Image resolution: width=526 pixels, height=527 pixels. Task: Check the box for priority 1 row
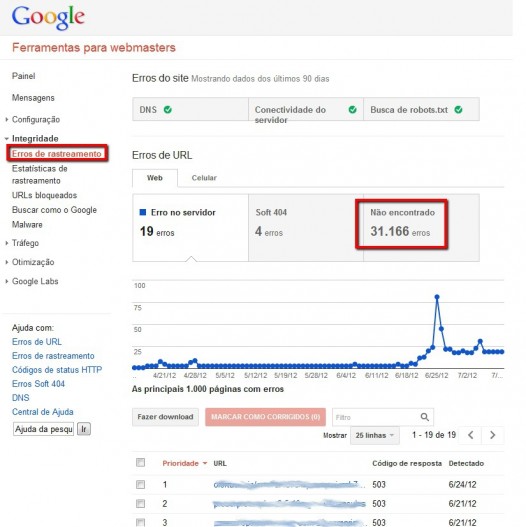click(140, 484)
